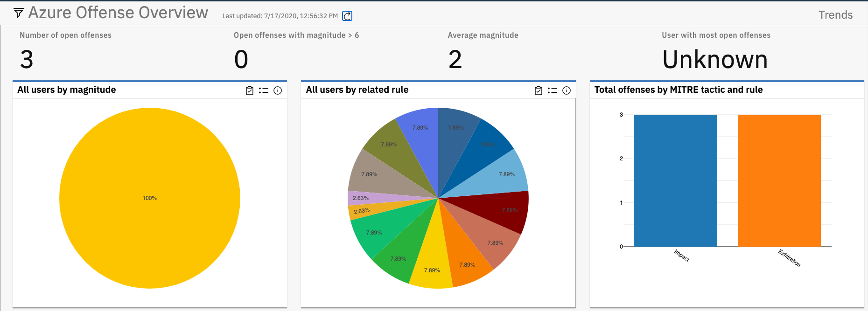The image size is (868, 311).
Task: Click the Average magnitude label
Action: [483, 35]
